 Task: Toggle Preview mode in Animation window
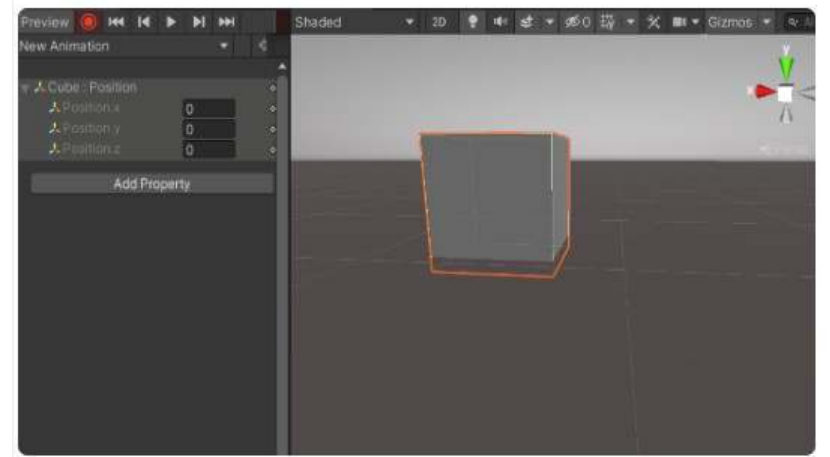click(x=45, y=21)
